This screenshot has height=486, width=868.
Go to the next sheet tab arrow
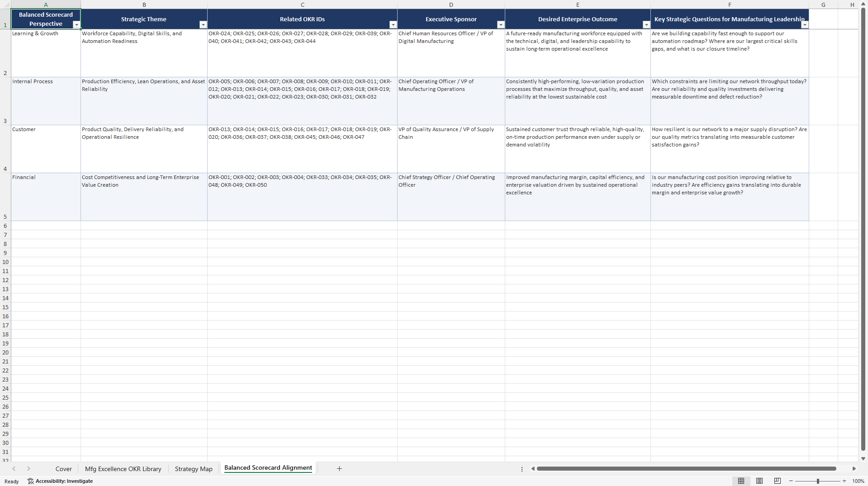pos(28,469)
